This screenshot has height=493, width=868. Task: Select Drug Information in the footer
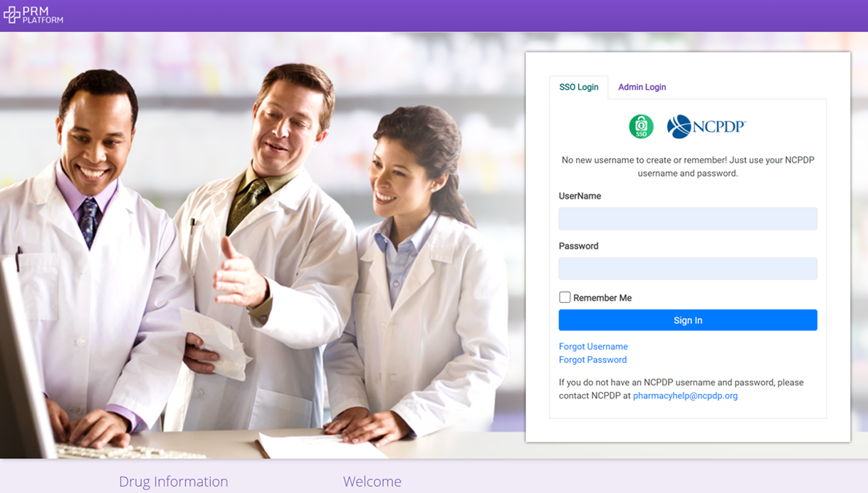(173, 482)
